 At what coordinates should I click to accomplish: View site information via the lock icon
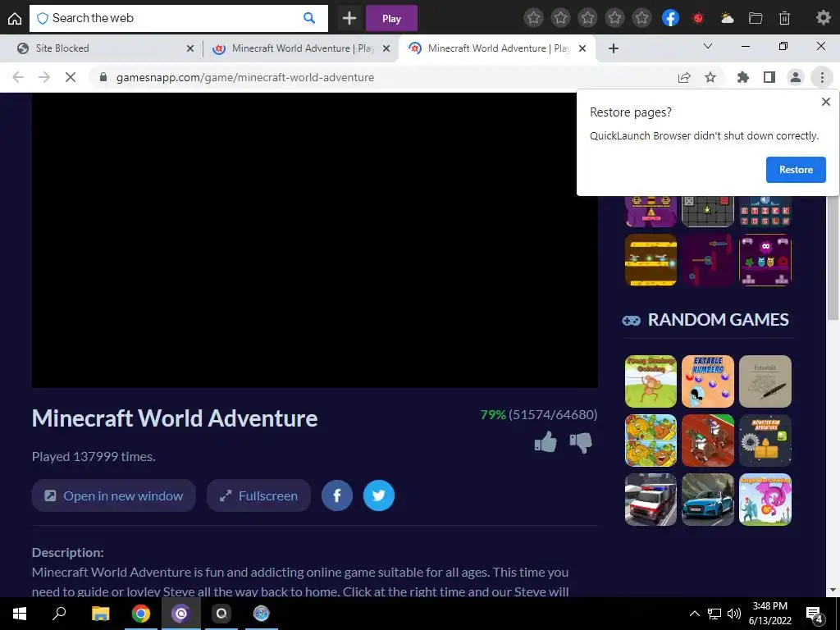point(103,77)
